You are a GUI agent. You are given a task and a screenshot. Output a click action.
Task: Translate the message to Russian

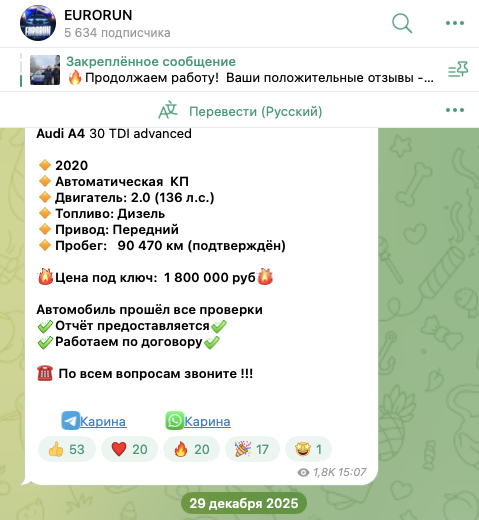[255, 111]
